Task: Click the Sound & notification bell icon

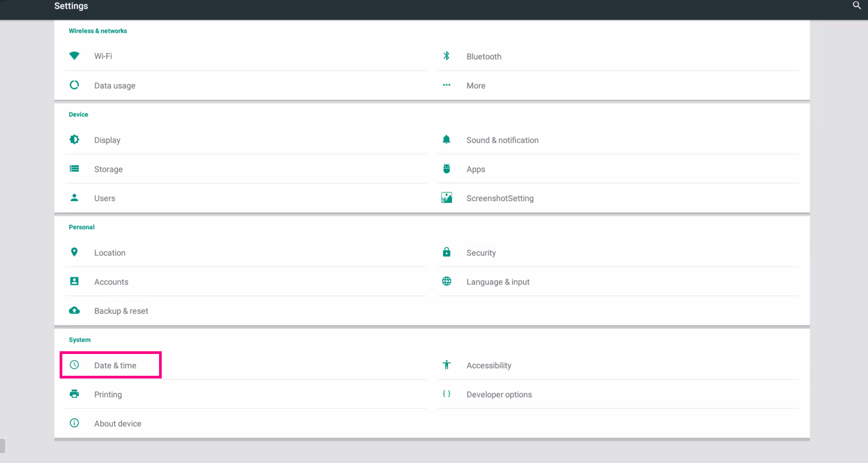Action: [x=446, y=140]
